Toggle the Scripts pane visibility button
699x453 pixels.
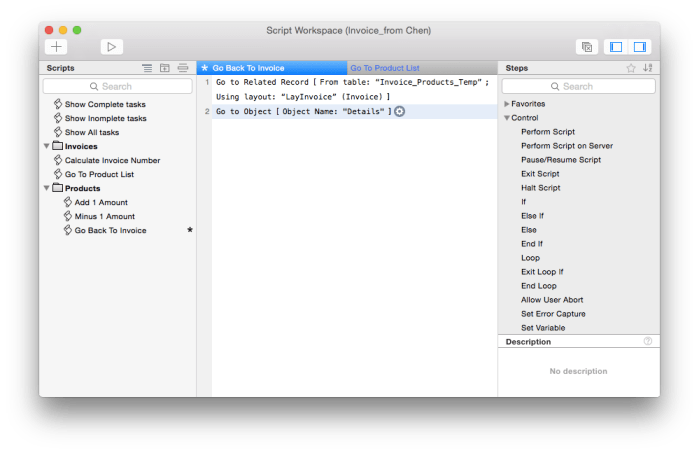pos(616,47)
